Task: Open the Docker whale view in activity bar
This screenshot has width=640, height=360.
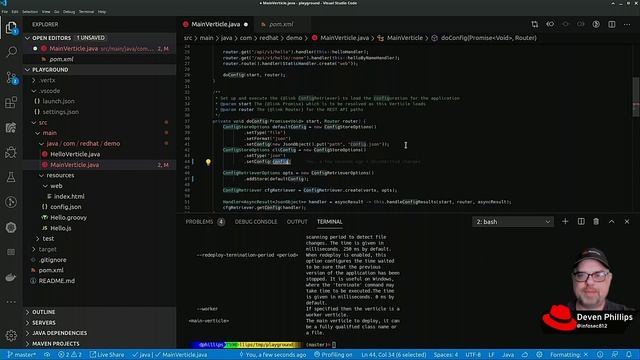Action: pyautogui.click(x=11, y=277)
